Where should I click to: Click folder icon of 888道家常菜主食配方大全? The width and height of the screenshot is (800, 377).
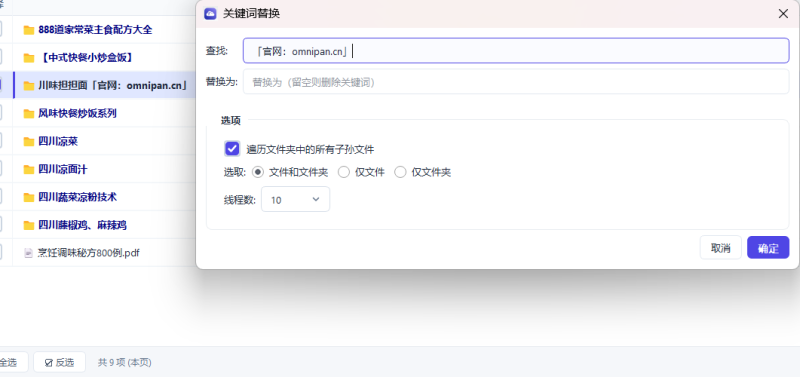(29, 30)
